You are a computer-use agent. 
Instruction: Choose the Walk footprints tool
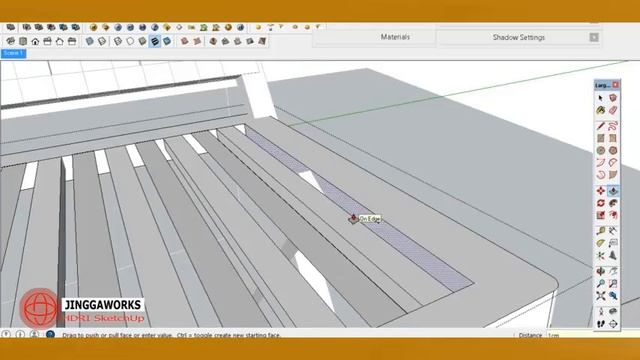[x=600, y=324]
